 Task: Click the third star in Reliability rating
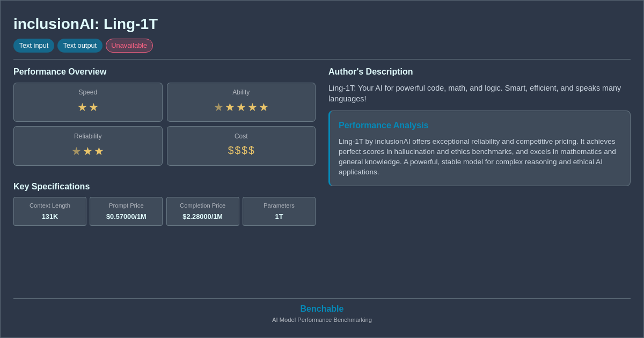[x=99, y=151]
